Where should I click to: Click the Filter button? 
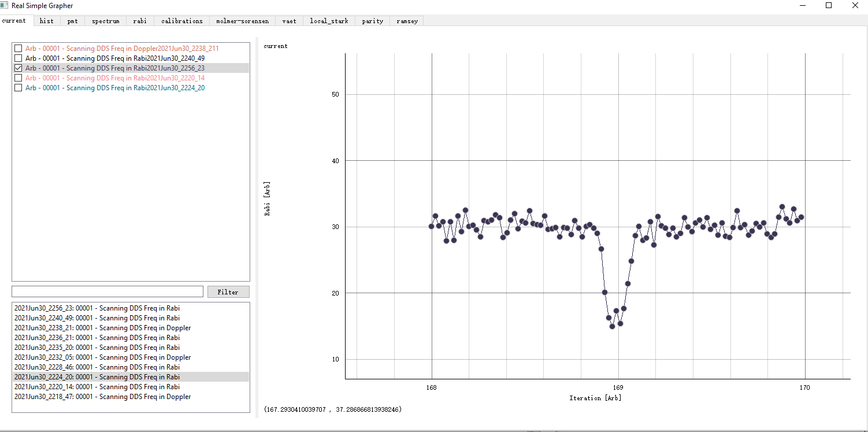tap(228, 292)
